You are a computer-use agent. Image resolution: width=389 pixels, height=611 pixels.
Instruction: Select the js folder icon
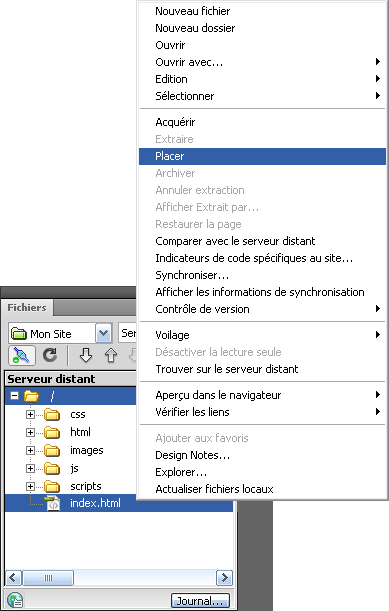52,468
